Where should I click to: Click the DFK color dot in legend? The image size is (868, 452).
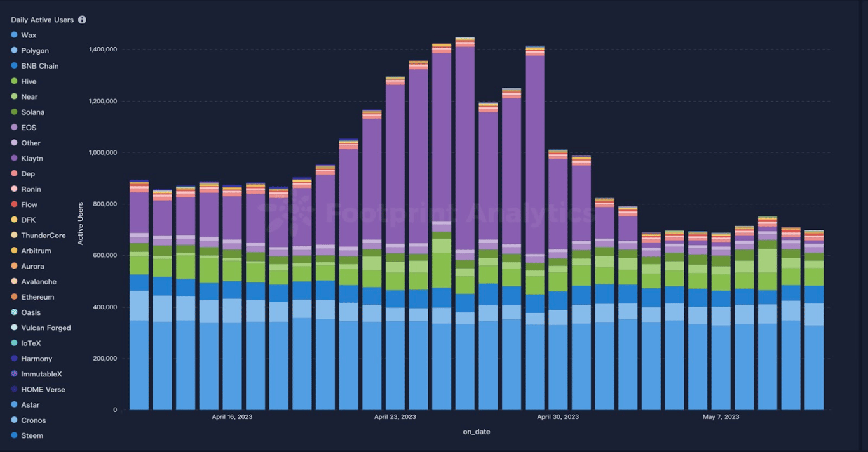tap(15, 220)
